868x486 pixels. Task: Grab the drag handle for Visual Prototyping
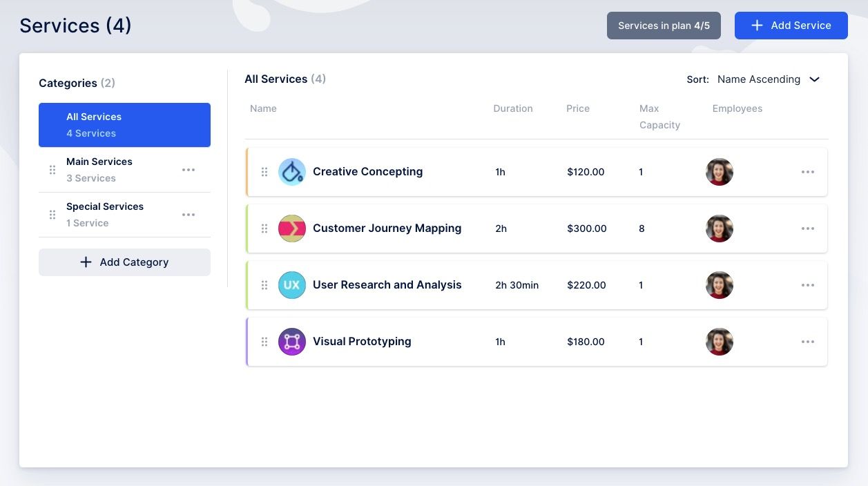coord(264,341)
